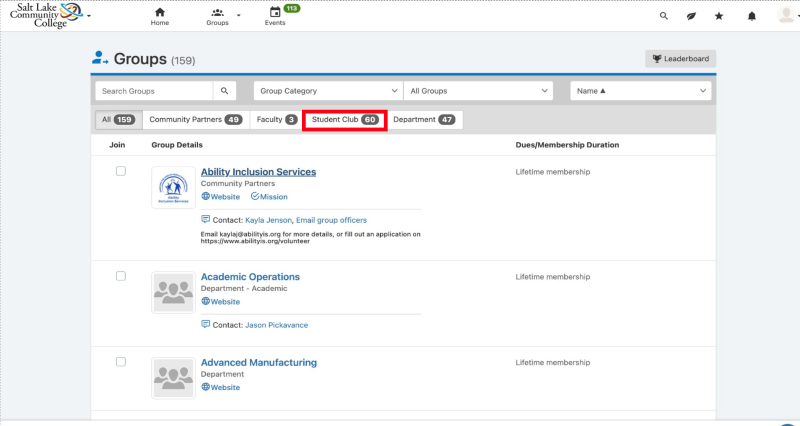Open favorites star icon
The height and width of the screenshot is (426, 800).
click(719, 16)
